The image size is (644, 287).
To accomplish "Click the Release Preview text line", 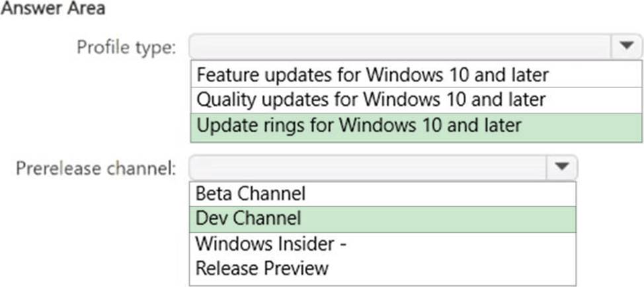I will (x=262, y=268).
